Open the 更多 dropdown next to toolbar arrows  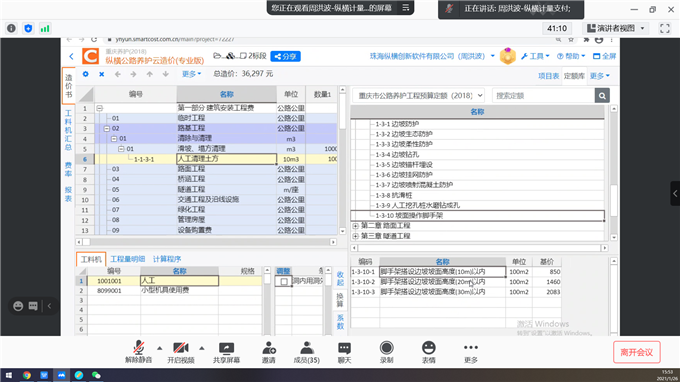[192, 74]
